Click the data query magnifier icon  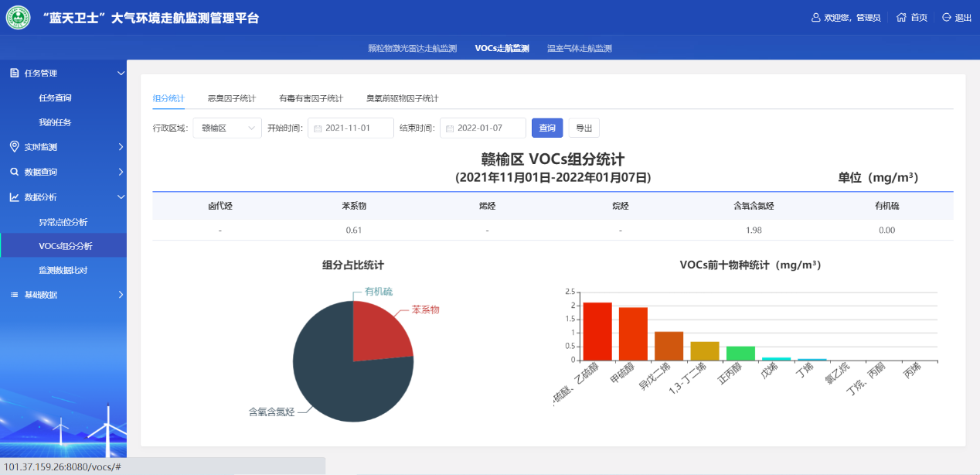pos(14,172)
